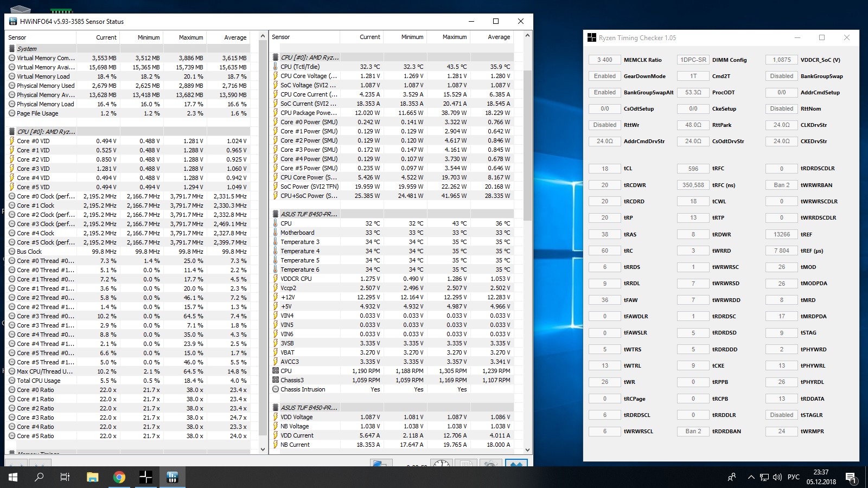Click the GearDownMode Enabled field
This screenshot has width=868, height=488.
tap(605, 76)
